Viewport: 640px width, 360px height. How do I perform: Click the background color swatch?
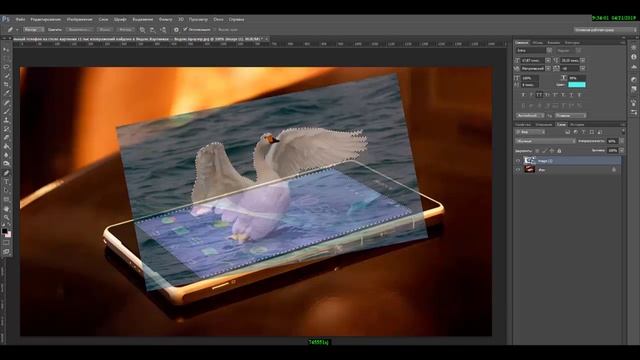pyautogui.click(x=9, y=235)
